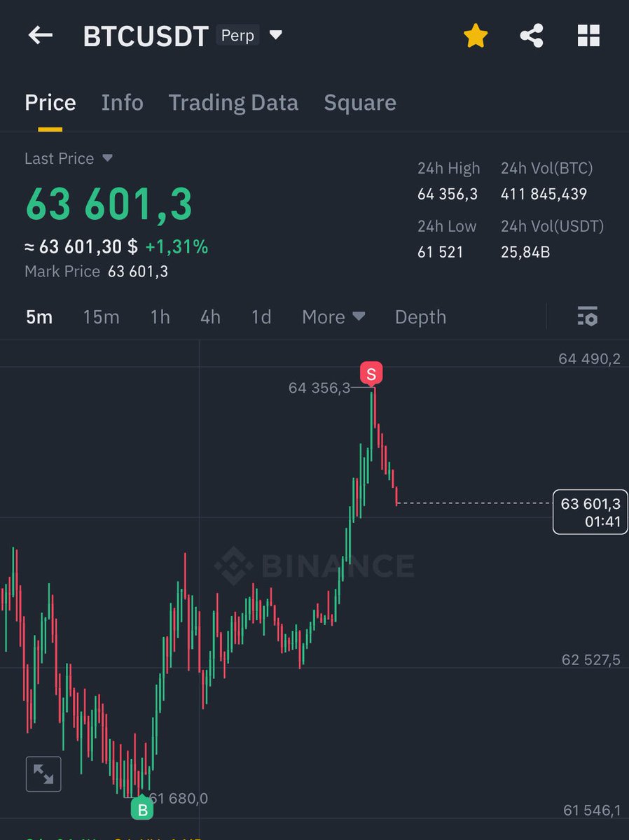Go back with the left arrow icon
Screen dimensions: 629x840
coord(41,36)
